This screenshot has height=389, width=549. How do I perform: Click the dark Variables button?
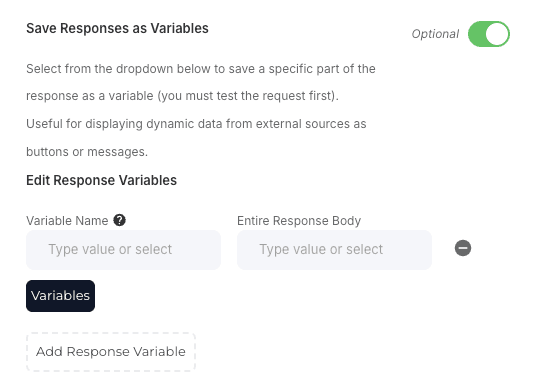[60, 296]
